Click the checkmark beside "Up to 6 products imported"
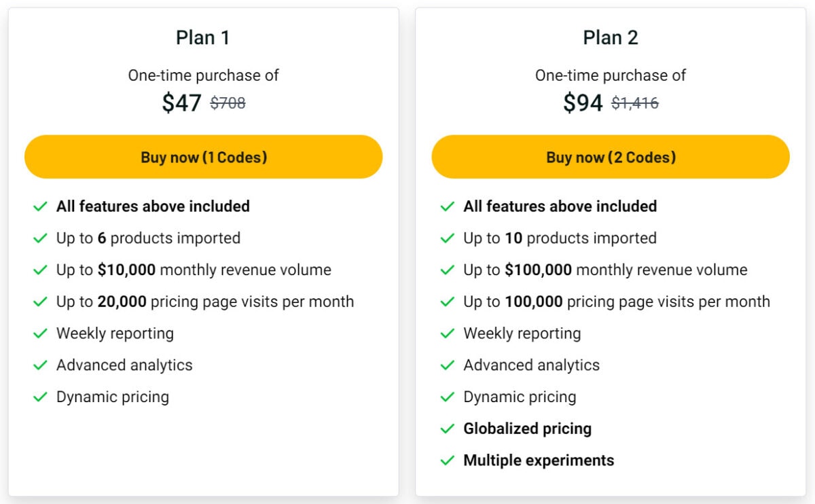The height and width of the screenshot is (504, 815). pyautogui.click(x=40, y=238)
